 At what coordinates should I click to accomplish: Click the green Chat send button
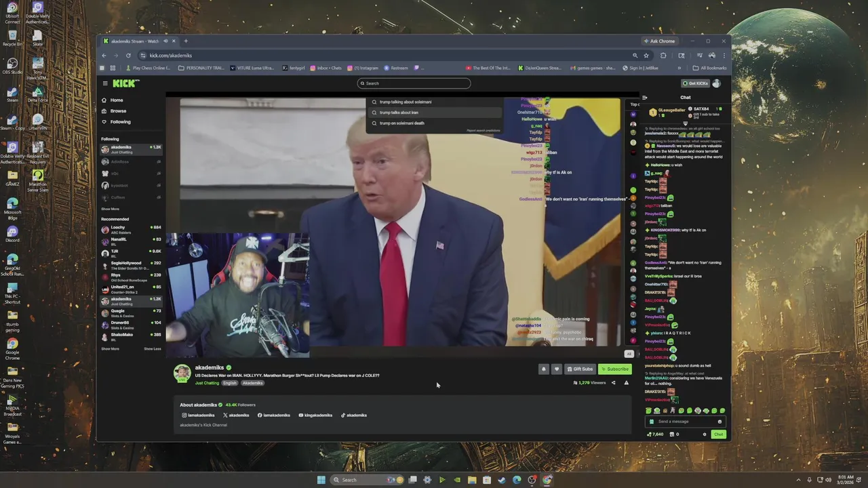tap(718, 434)
